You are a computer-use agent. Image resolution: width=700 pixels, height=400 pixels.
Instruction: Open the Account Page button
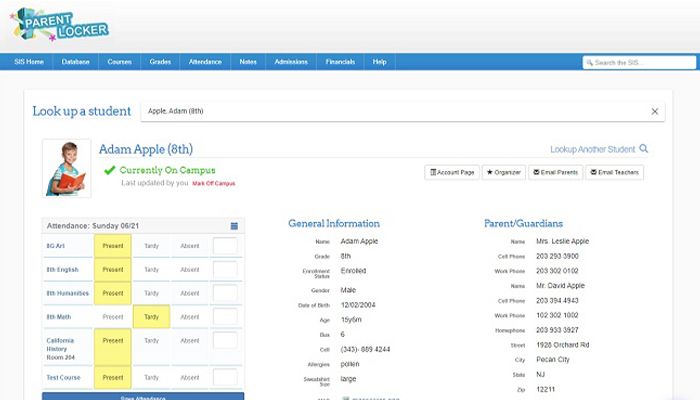point(452,172)
